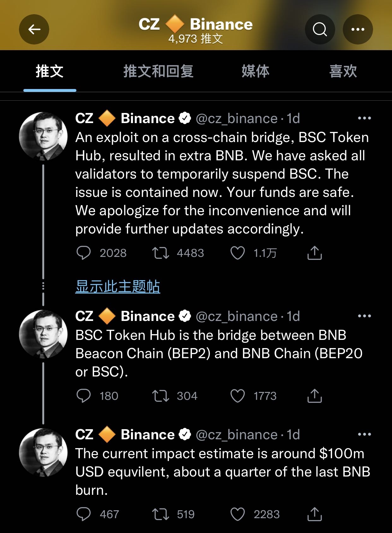Open the @cz_binance handle on the first tweet
Screen dimensions: 392x533
point(236,119)
